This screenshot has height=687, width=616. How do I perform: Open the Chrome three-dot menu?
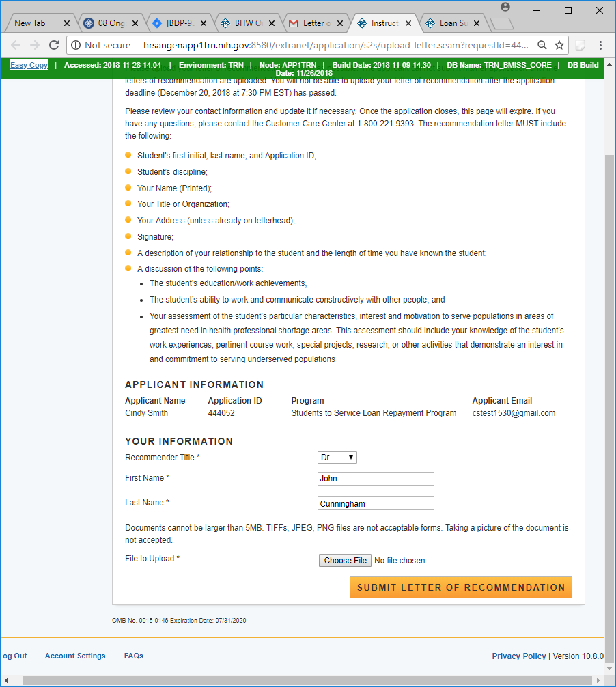tap(600, 45)
